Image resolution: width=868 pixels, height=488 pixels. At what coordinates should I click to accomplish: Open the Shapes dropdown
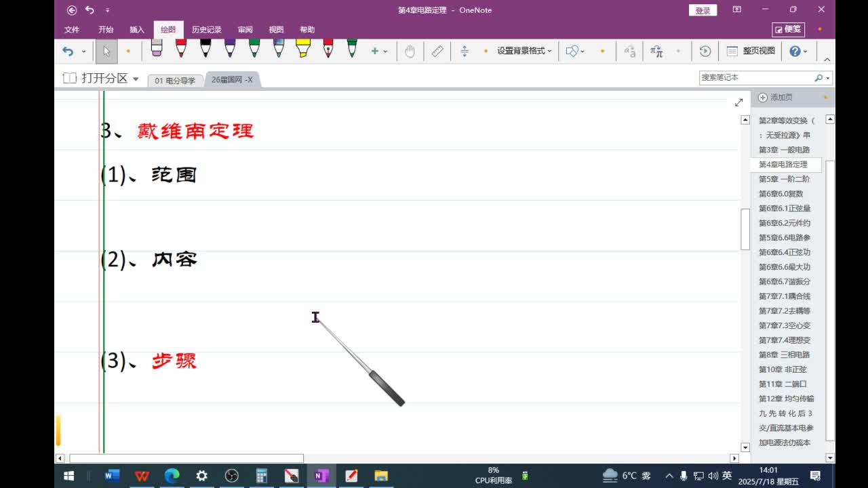click(x=575, y=52)
